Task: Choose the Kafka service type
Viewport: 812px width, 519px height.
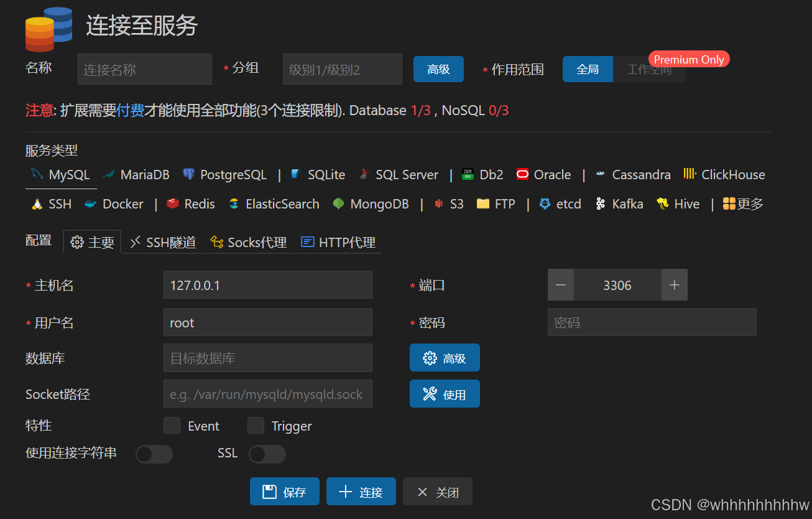Action: coord(619,204)
